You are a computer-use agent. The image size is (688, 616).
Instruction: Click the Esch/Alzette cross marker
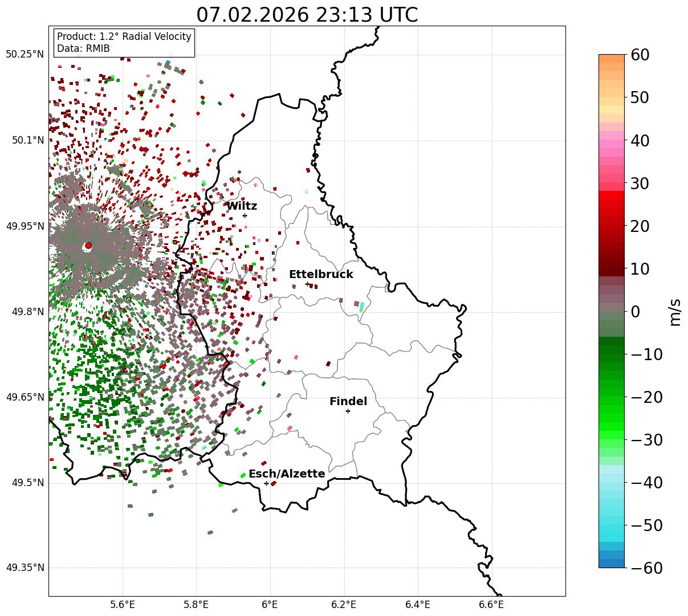coord(266,483)
